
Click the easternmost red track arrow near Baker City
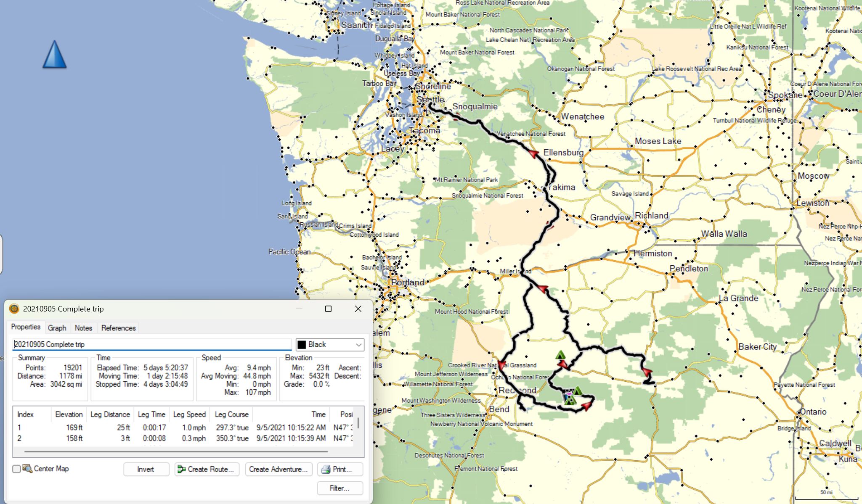(x=647, y=372)
